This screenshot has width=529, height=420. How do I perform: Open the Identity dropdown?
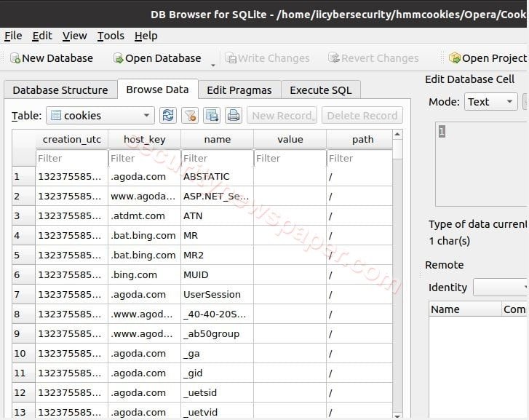pyautogui.click(x=501, y=288)
